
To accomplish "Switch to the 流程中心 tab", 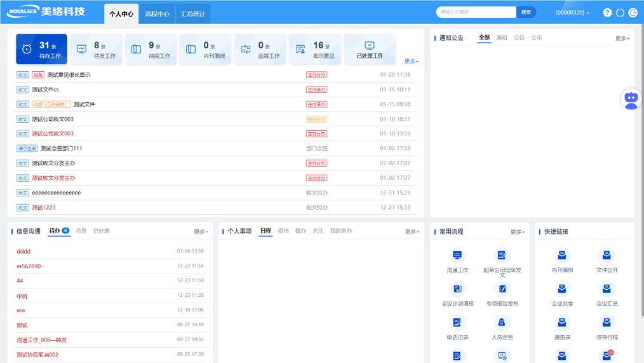I will (x=157, y=14).
